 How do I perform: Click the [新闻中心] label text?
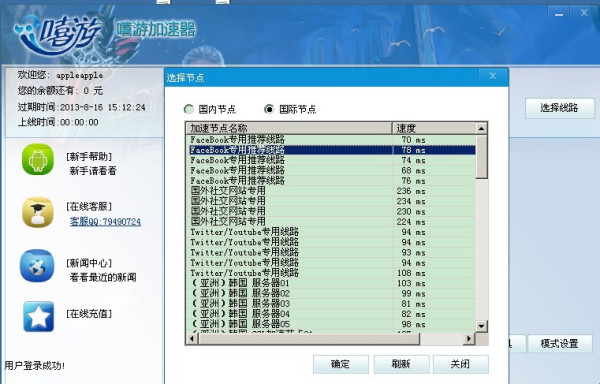click(89, 263)
